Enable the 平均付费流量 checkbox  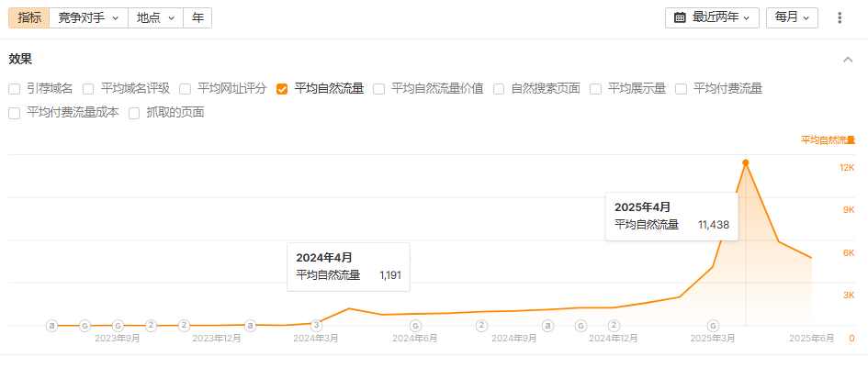coord(681,88)
